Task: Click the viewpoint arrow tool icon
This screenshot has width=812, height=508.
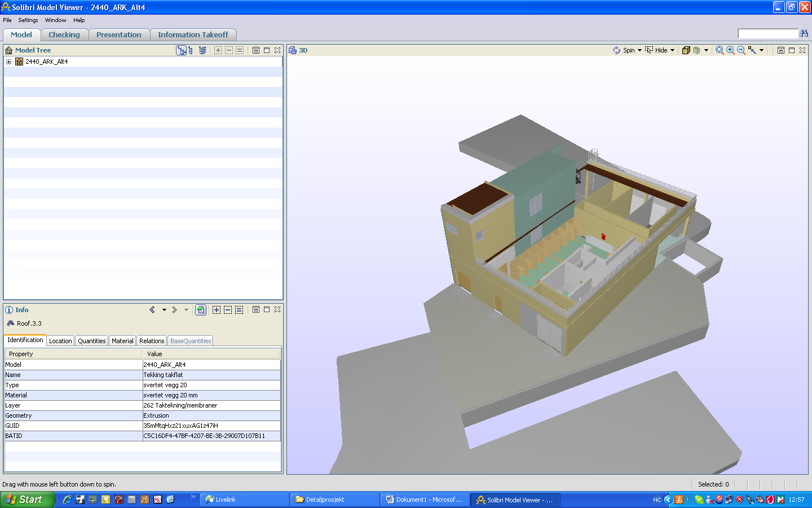Action: (x=752, y=50)
